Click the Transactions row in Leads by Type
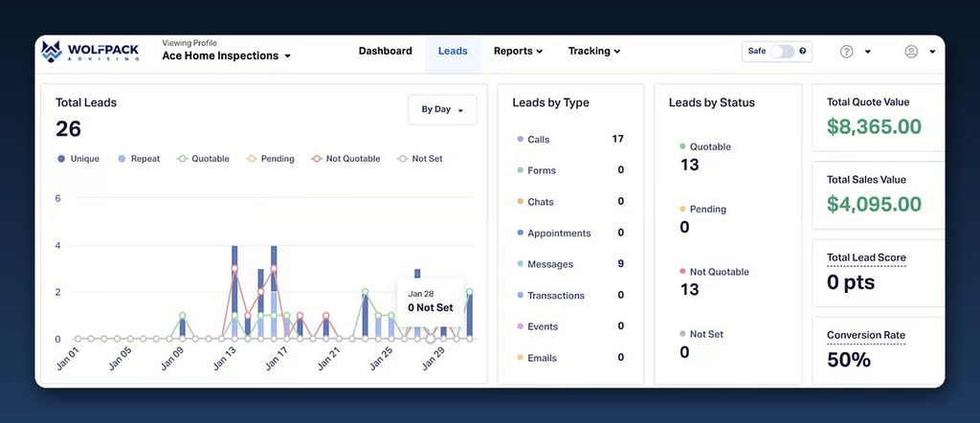This screenshot has width=980, height=423. [570, 296]
